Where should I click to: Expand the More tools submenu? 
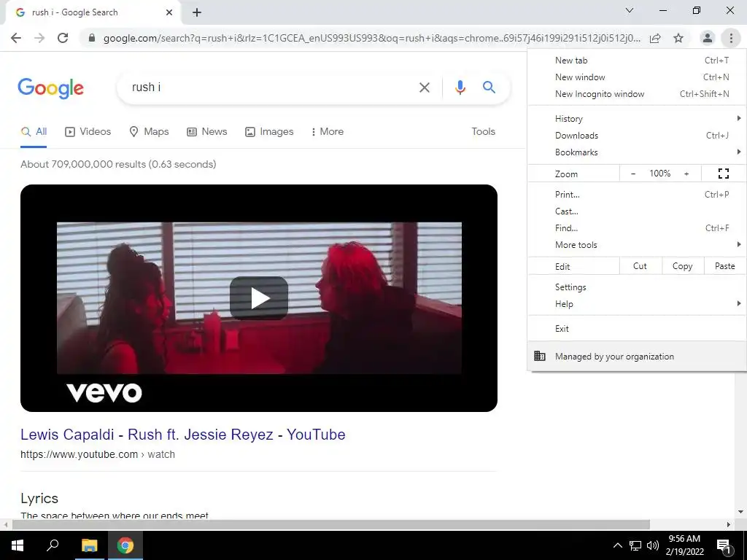[x=637, y=245]
